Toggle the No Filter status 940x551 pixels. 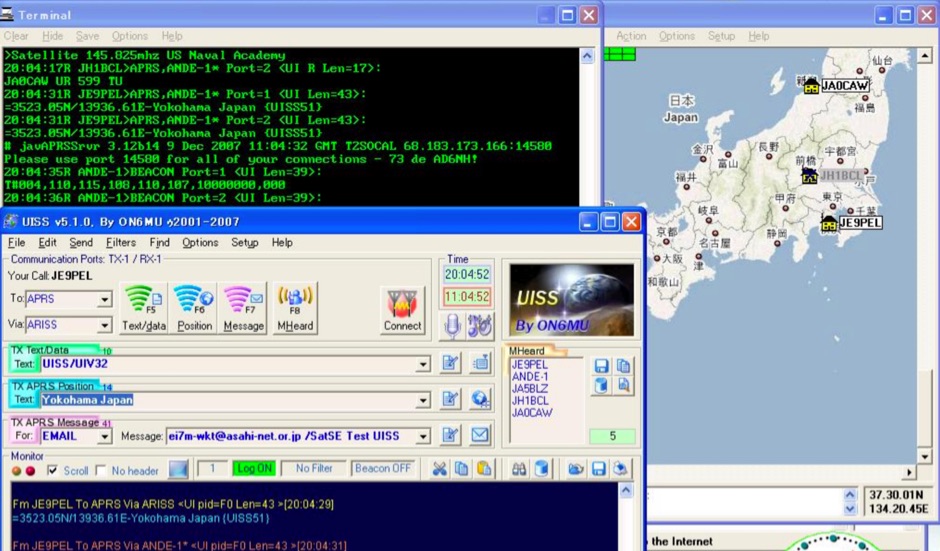(314, 468)
